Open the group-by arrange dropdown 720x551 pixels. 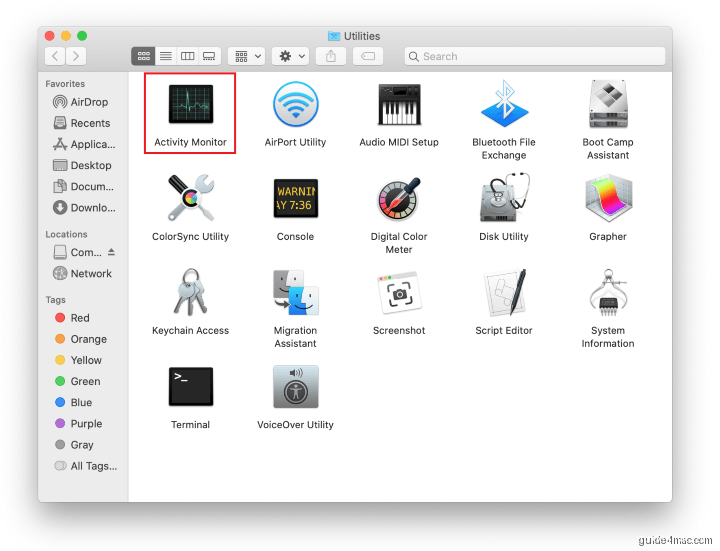pos(247,56)
